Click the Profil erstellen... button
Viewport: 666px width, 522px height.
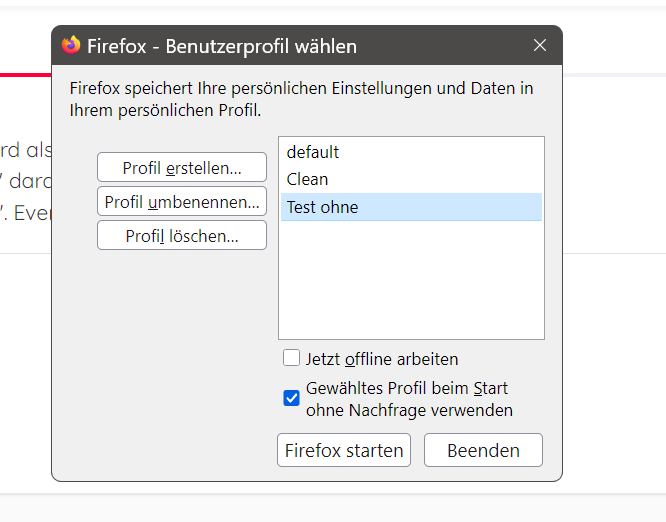coord(182,167)
